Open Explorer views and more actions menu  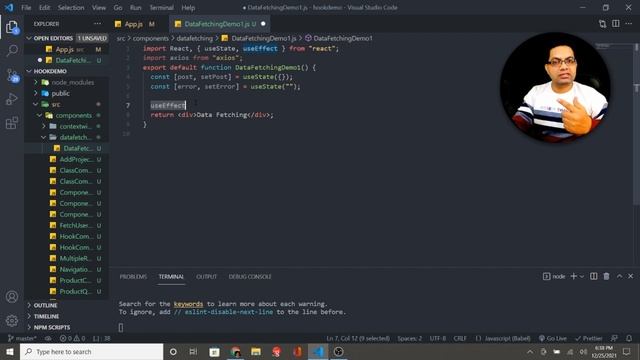tap(97, 24)
